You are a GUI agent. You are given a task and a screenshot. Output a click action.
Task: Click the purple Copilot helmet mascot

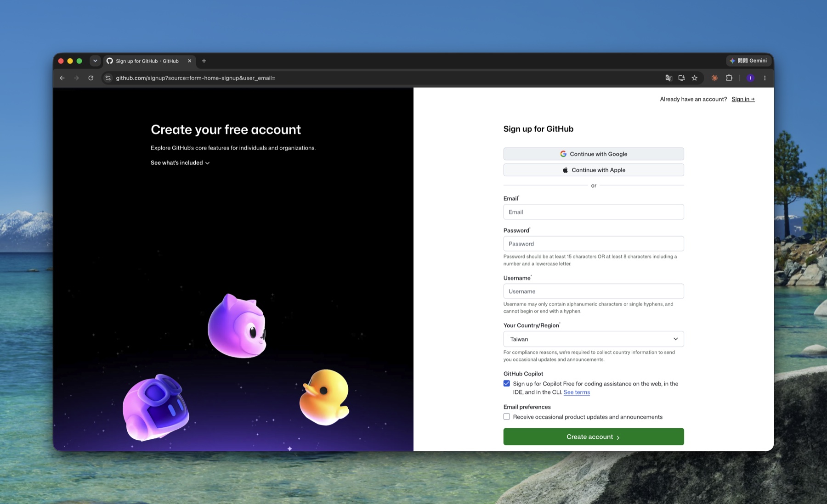pyautogui.click(x=156, y=408)
